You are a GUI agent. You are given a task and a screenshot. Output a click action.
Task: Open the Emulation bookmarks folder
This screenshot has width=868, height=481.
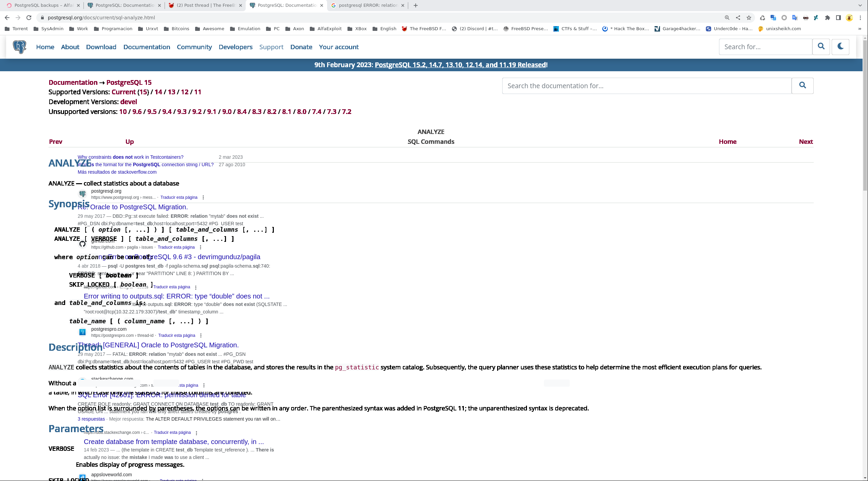pos(245,29)
